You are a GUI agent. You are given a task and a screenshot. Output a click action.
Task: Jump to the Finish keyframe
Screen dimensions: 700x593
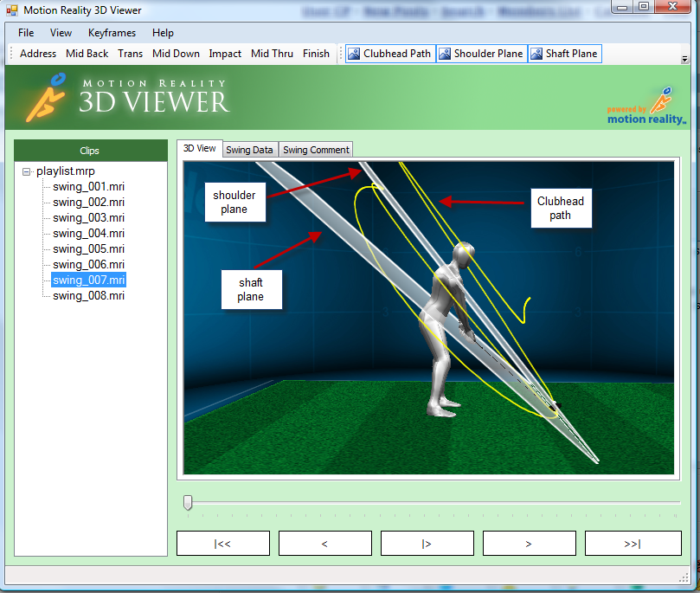tap(316, 54)
